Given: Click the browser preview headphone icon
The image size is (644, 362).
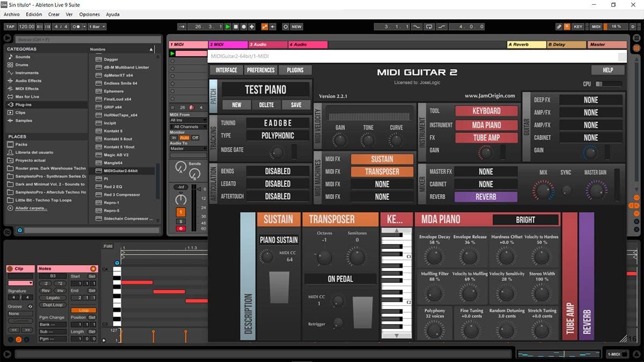Looking at the screenshot, I should coord(20,231).
